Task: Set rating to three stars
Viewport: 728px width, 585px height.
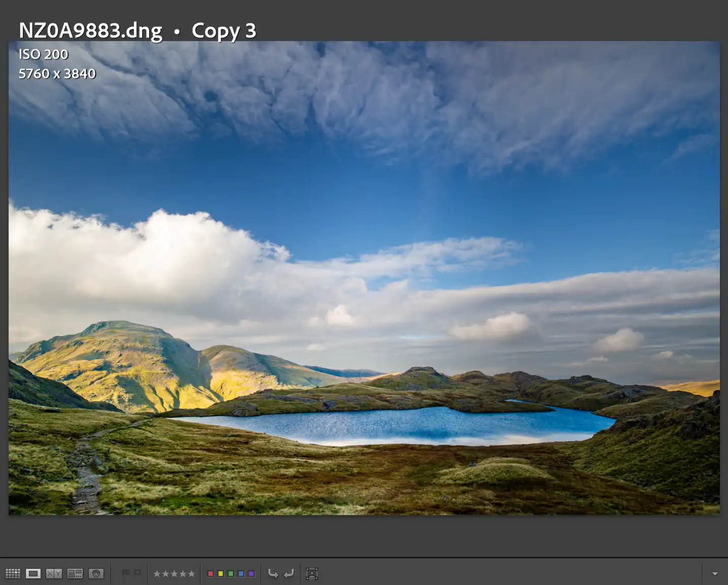Action: tap(174, 574)
